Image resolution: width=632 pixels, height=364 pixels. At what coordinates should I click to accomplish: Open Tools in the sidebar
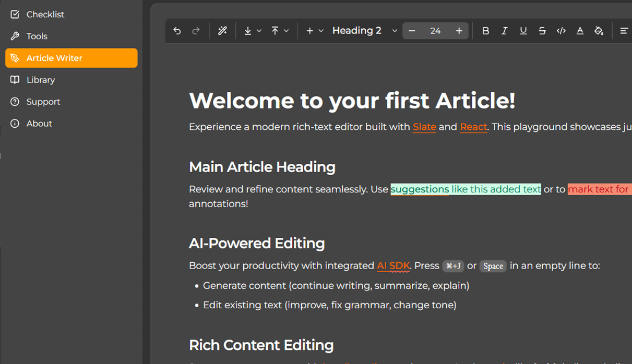(71, 36)
